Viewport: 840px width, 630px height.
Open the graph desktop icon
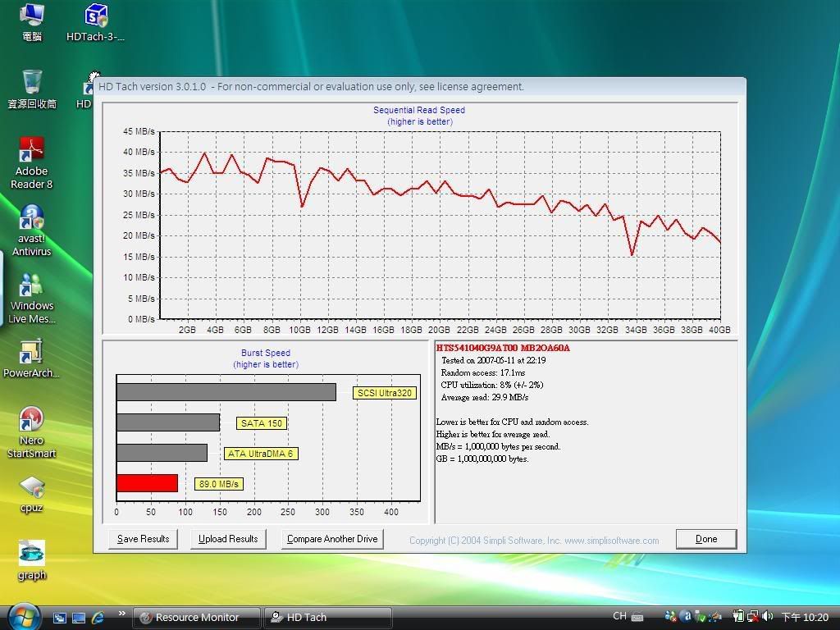coord(32,560)
